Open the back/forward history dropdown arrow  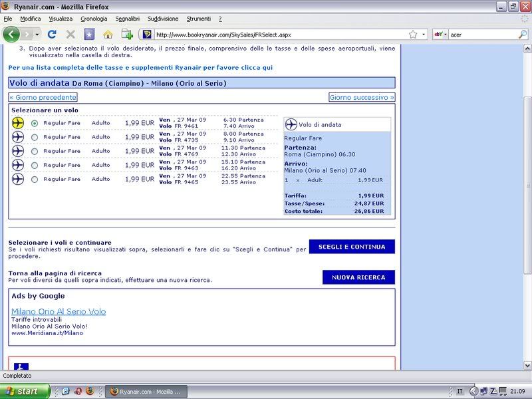(37, 35)
